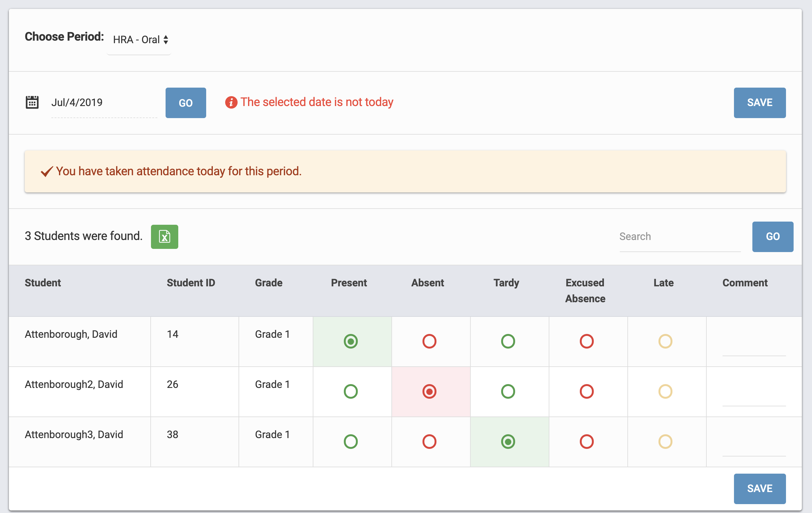Mark Attenborough, David as Absent
812x513 pixels.
pyautogui.click(x=429, y=341)
